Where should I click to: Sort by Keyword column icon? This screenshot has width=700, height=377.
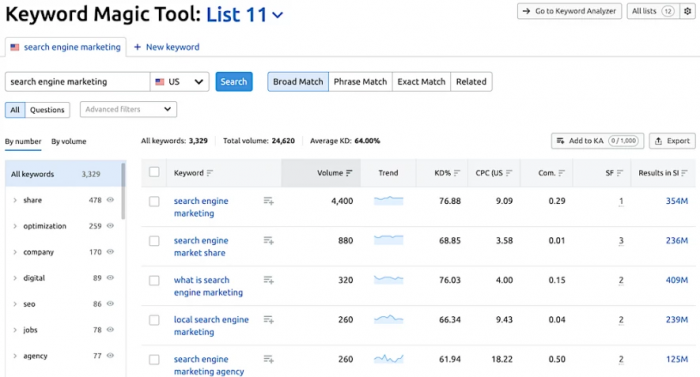210,173
